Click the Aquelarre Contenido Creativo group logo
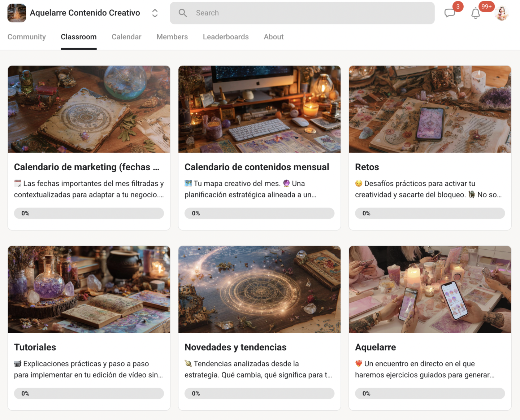 pos(17,13)
